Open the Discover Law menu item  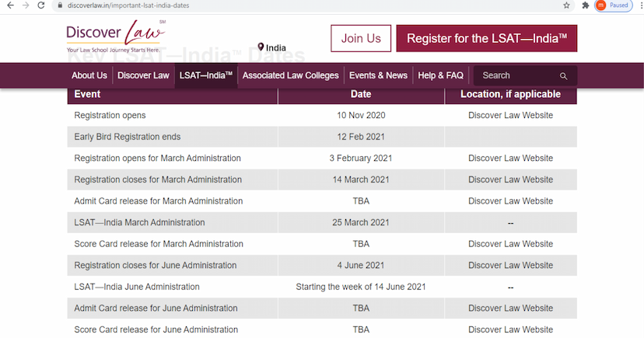(x=143, y=75)
